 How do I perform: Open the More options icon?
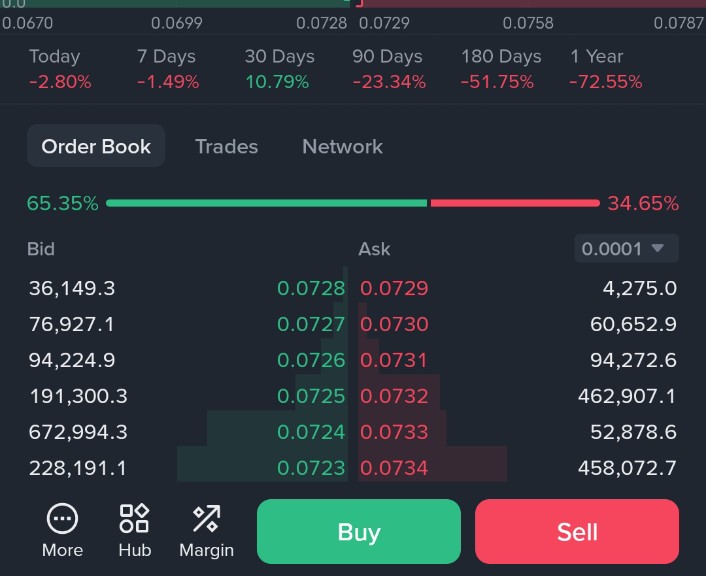(62, 520)
